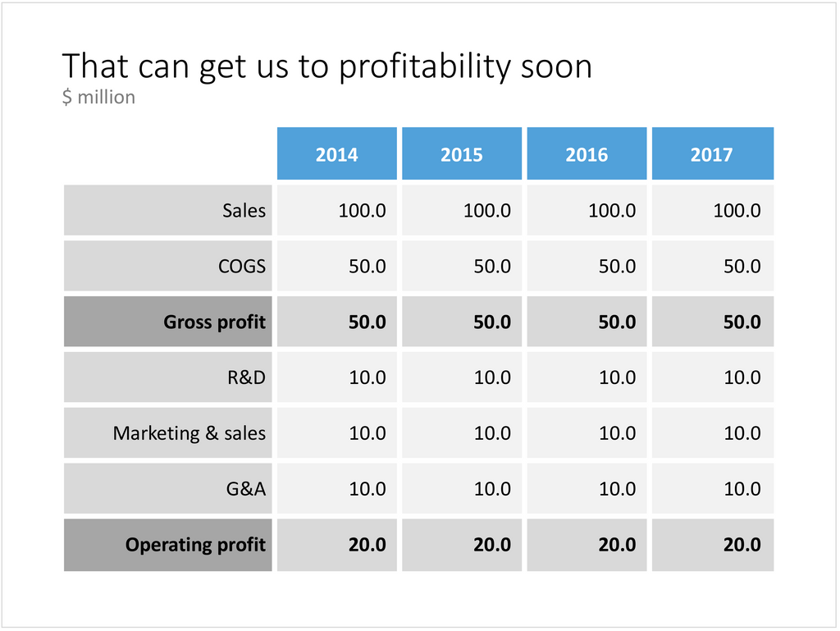Click the 2015 Gross profit value cell

(462, 322)
